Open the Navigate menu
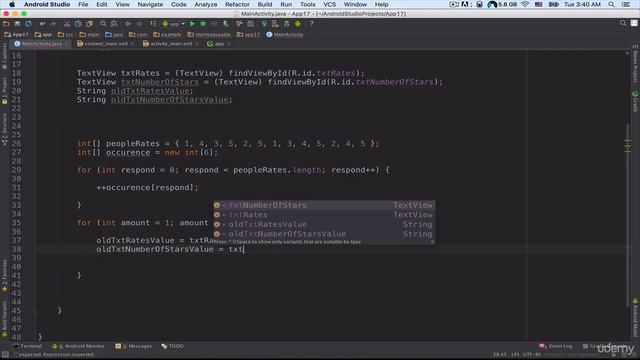This screenshot has height=360, width=640. point(150,4)
